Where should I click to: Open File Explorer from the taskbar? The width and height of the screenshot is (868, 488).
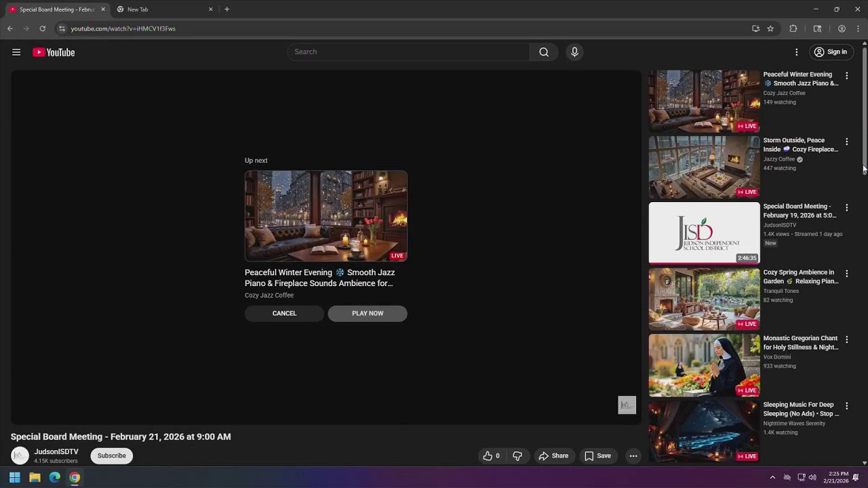click(35, 477)
